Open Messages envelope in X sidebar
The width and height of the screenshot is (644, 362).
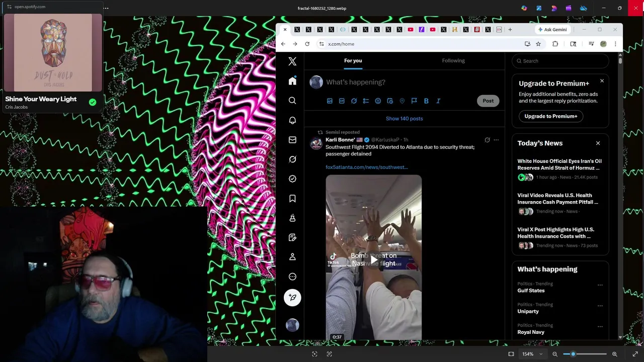(292, 140)
